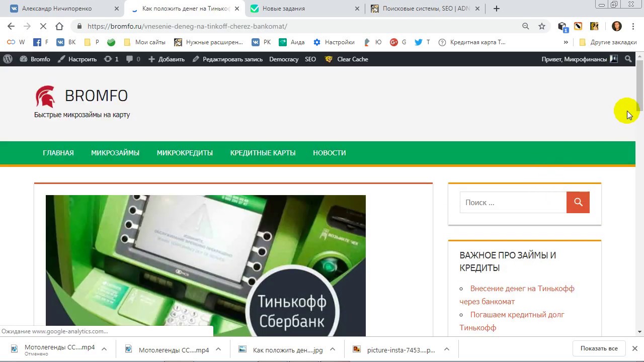Focus the Поиск search field
Viewport: 644px width, 362px height.
coord(513,202)
